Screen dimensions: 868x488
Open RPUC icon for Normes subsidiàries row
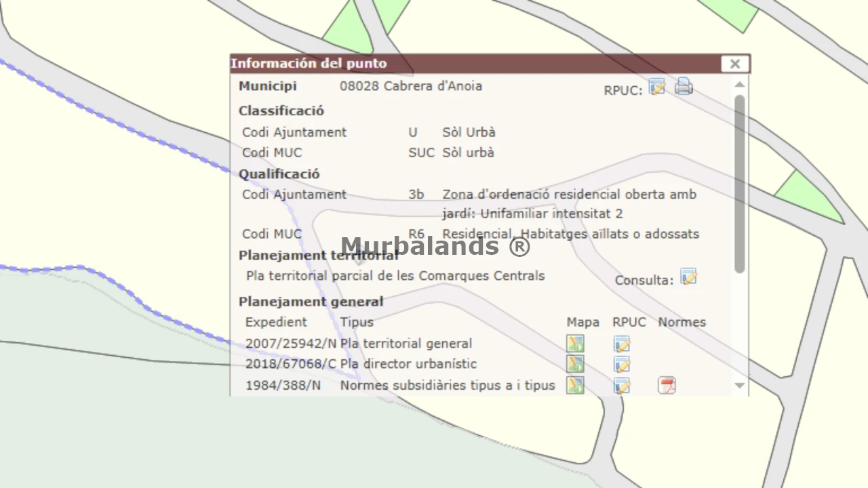click(x=621, y=385)
